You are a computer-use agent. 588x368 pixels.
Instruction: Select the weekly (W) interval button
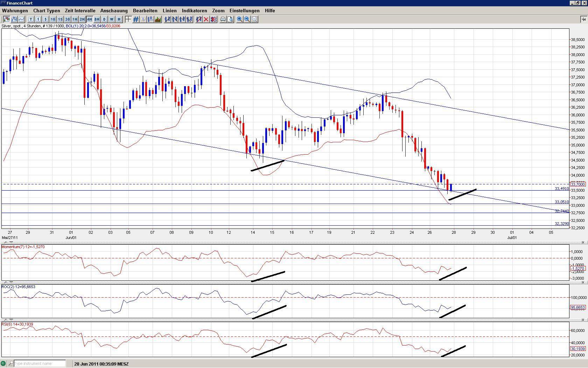(112, 19)
